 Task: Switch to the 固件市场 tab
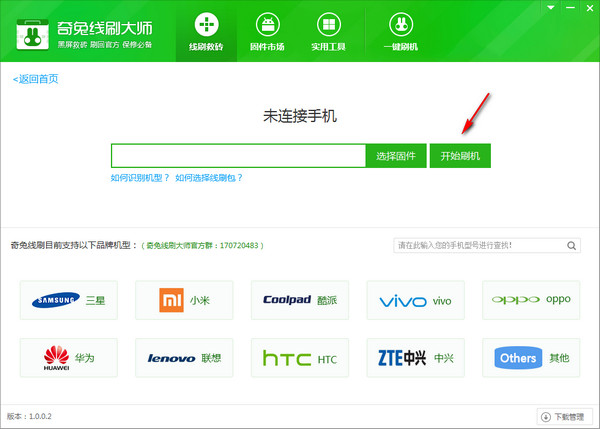pos(267,31)
